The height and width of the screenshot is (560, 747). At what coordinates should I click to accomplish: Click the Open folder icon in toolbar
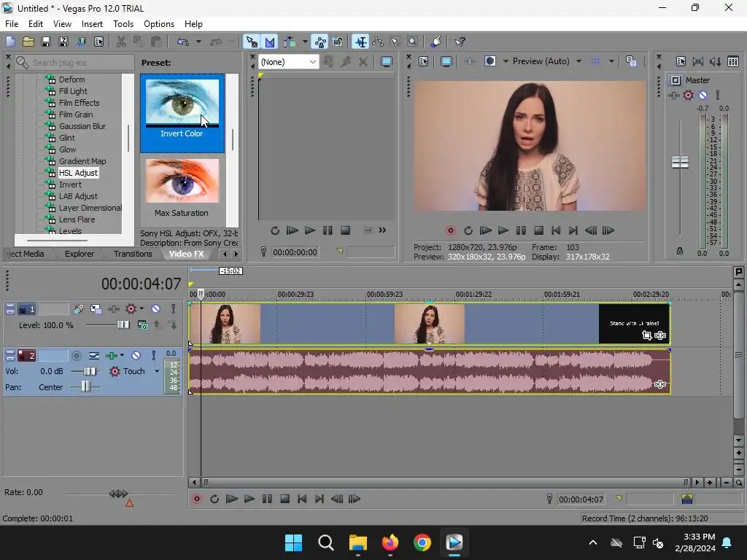coord(28,42)
